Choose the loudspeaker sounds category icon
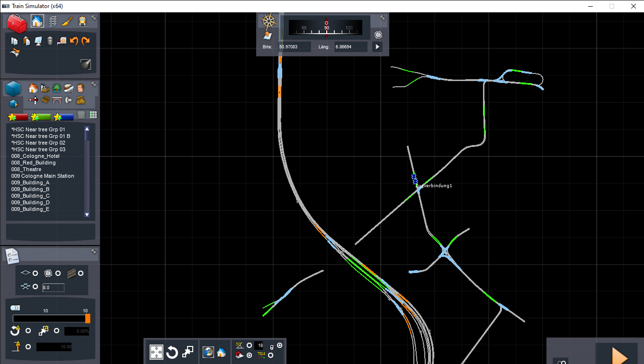Image resolution: width=644 pixels, height=364 pixels. click(x=69, y=100)
